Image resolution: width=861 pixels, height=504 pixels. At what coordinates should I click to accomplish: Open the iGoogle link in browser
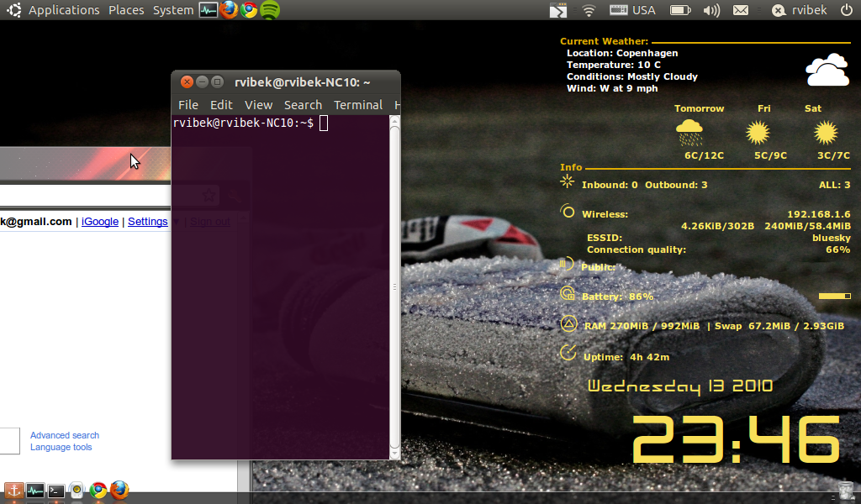[x=100, y=222]
